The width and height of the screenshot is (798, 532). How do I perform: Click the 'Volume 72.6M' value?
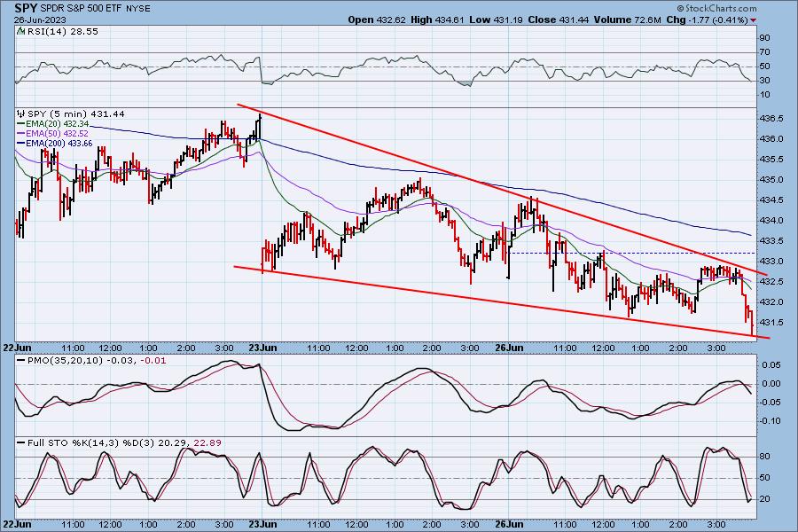627,20
